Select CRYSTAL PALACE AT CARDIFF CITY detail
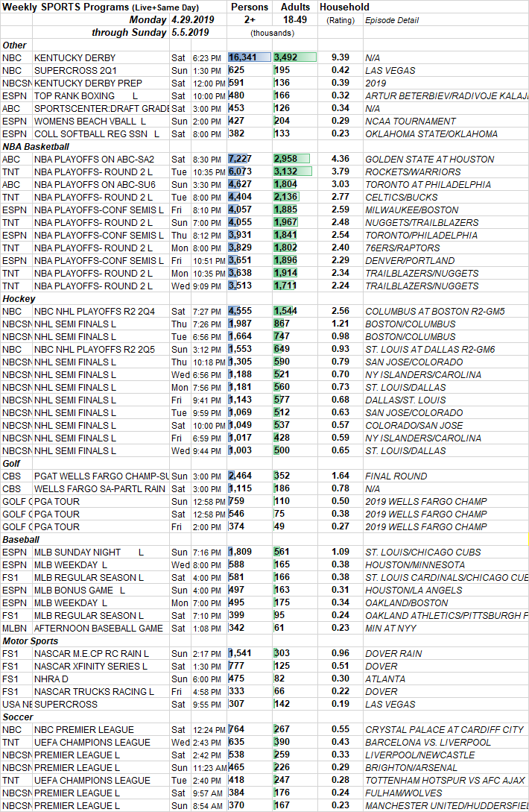The image size is (529, 812). 444,730
